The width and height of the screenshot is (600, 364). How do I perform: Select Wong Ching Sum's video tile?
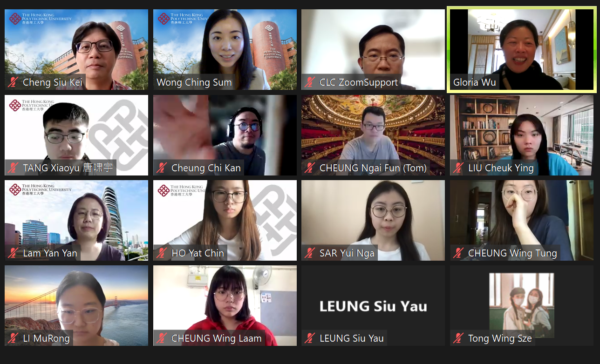(225, 49)
